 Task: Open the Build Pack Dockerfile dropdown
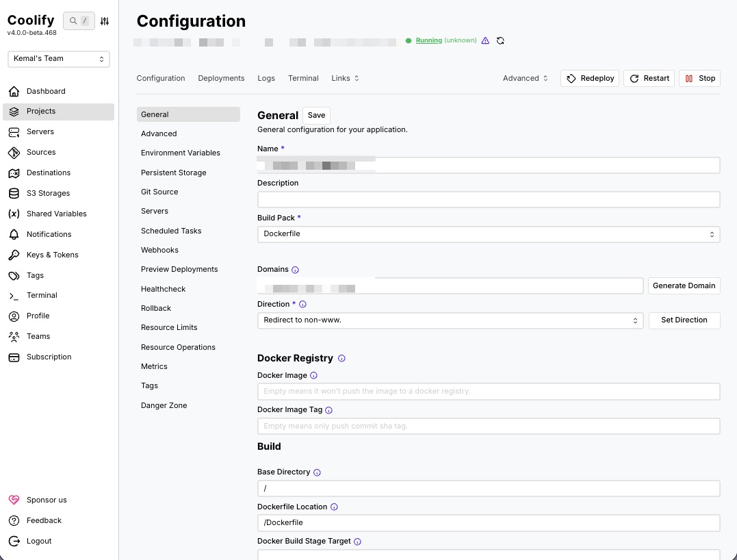coord(489,234)
